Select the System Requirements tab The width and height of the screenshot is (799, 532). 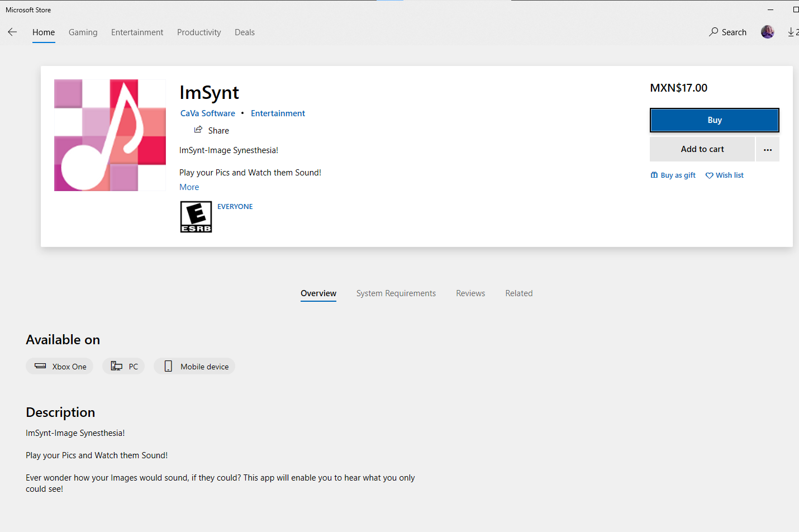(x=396, y=293)
